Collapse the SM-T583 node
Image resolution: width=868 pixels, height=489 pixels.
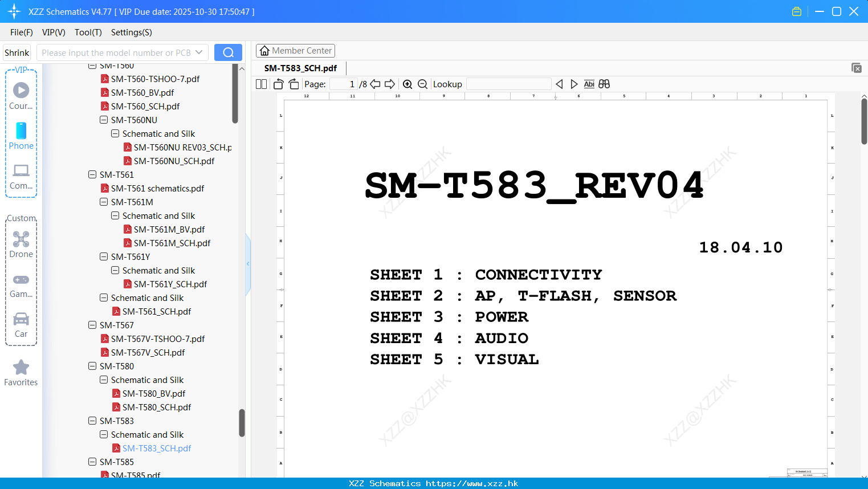pos(92,421)
